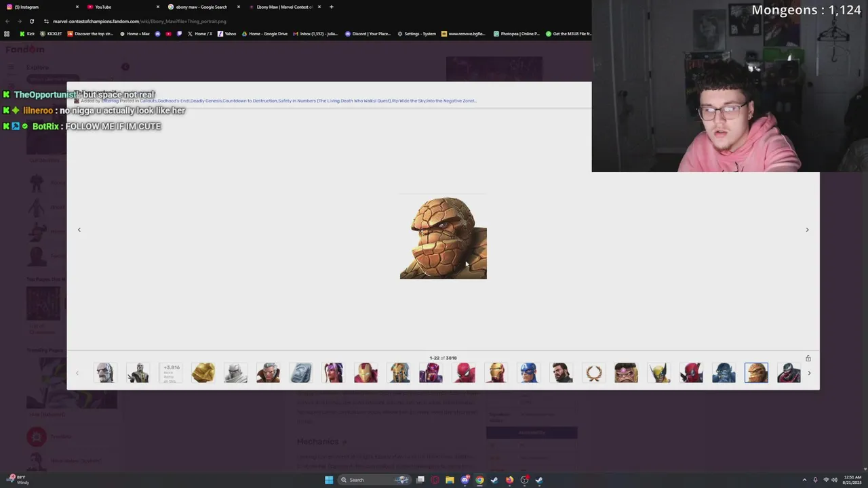Open the Yahoo bookmark
This screenshot has height=488, width=868.
227,34
